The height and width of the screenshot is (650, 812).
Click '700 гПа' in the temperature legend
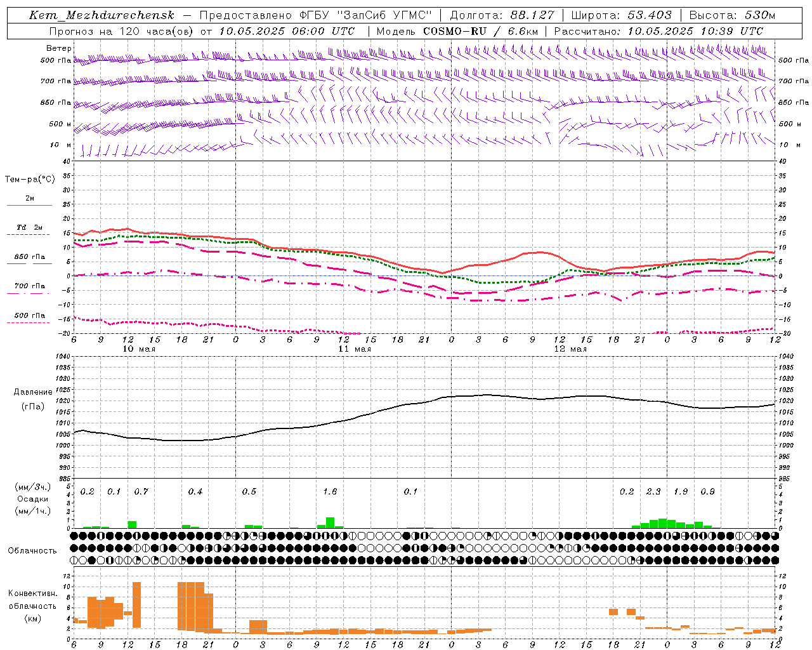click(x=30, y=286)
